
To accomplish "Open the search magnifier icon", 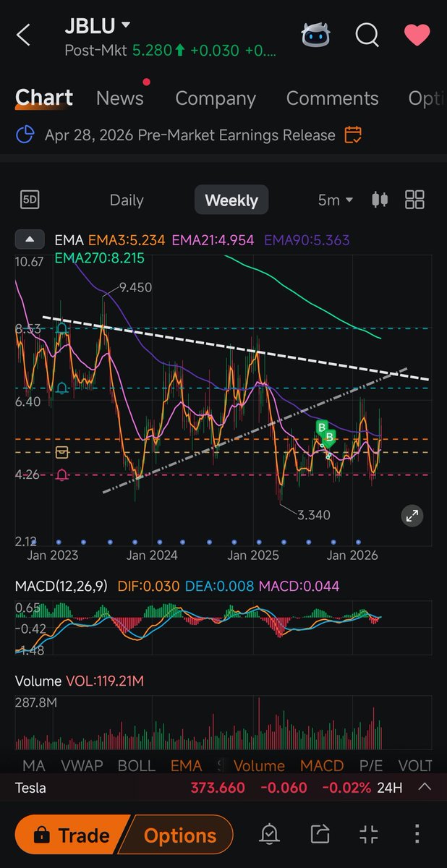I will [x=367, y=34].
